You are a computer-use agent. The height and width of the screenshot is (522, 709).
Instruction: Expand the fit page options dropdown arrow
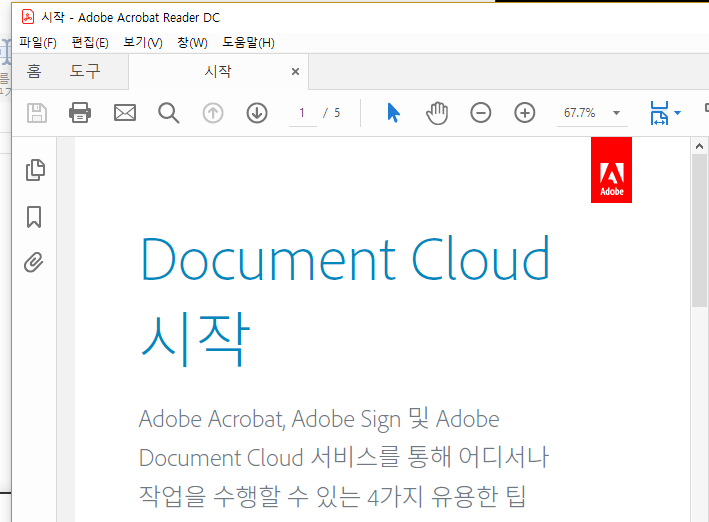tap(677, 113)
